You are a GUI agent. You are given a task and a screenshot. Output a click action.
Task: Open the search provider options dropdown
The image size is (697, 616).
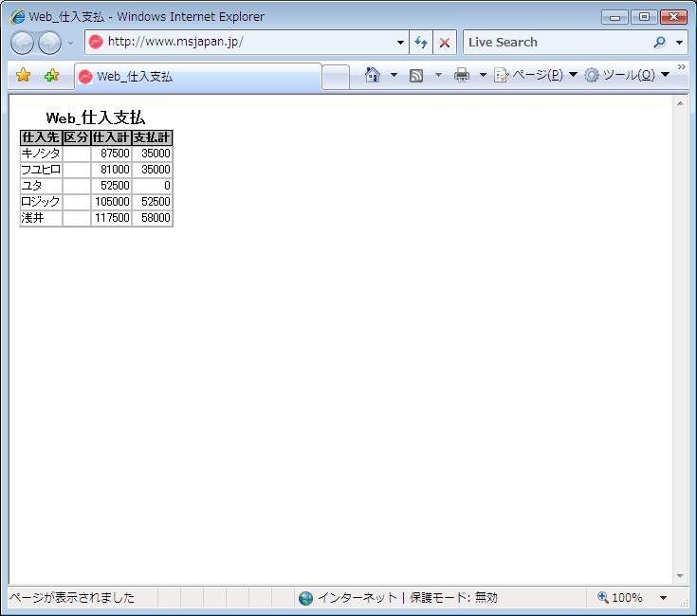pyautogui.click(x=679, y=43)
